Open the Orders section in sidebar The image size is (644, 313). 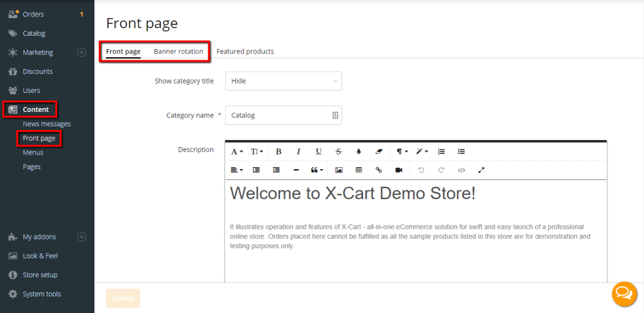point(33,14)
